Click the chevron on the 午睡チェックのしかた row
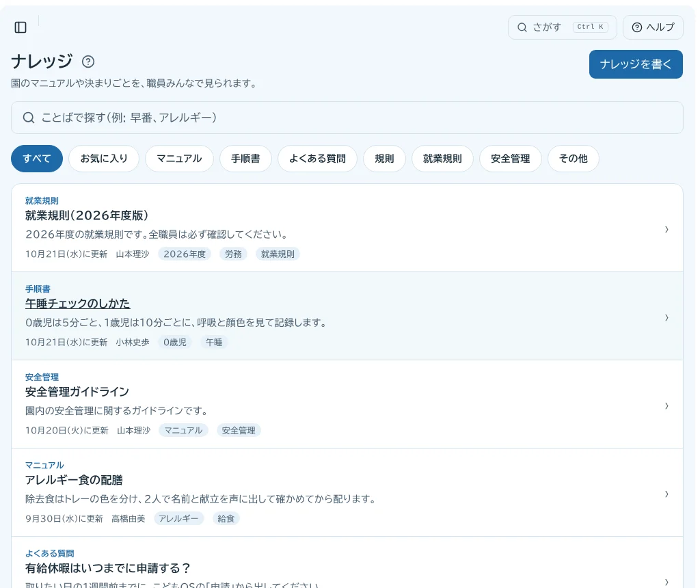Screen dimensions: 700x588 (x=667, y=318)
